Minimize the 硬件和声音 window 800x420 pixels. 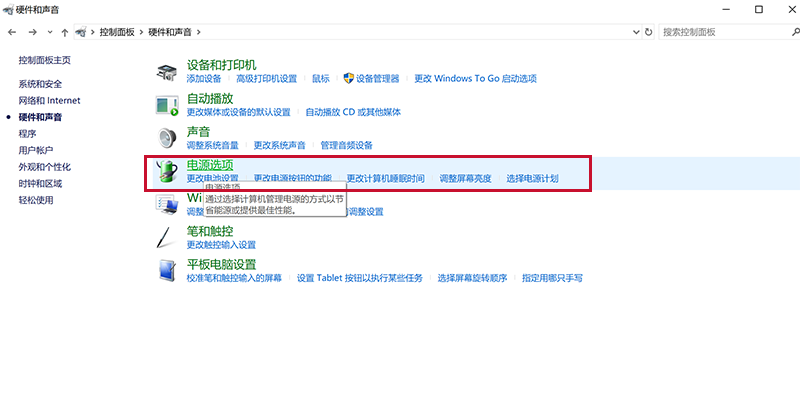[x=727, y=9]
